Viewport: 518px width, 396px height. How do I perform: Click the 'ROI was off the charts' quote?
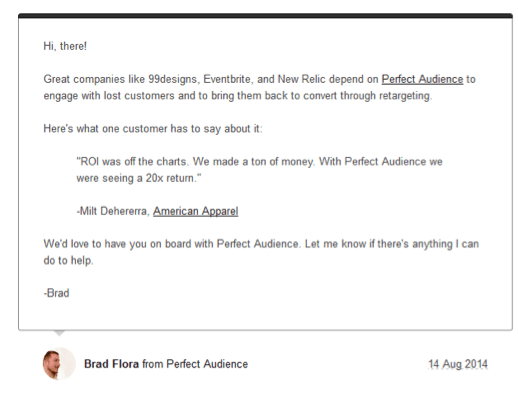pyautogui.click(x=132, y=162)
